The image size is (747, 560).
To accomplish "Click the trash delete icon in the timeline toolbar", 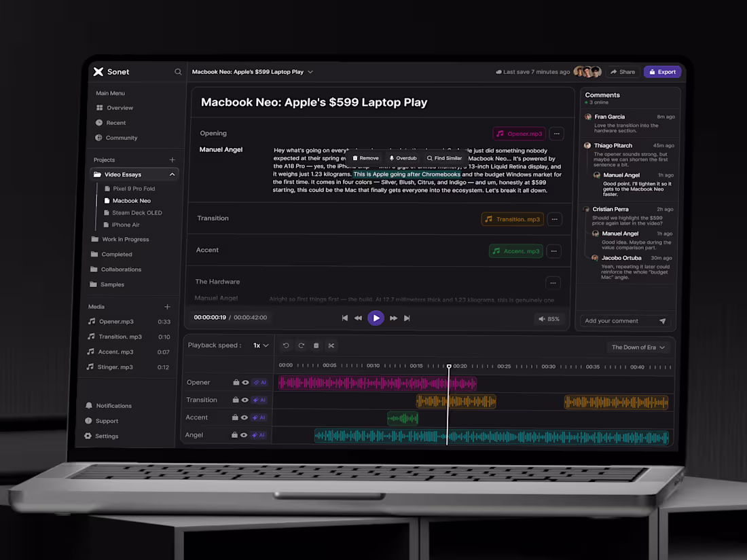I will 316,346.
